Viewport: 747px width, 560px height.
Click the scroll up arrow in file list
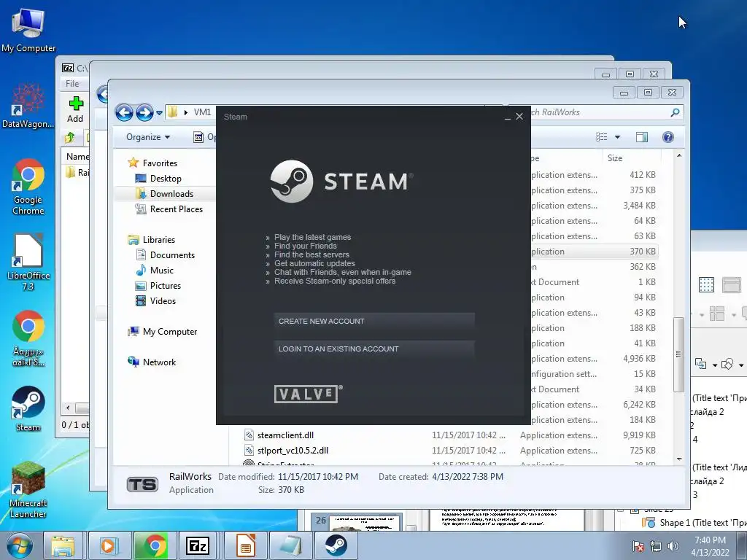679,156
